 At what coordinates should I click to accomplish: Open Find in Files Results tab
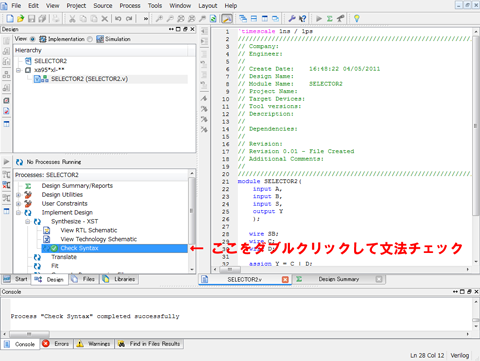coord(149,344)
